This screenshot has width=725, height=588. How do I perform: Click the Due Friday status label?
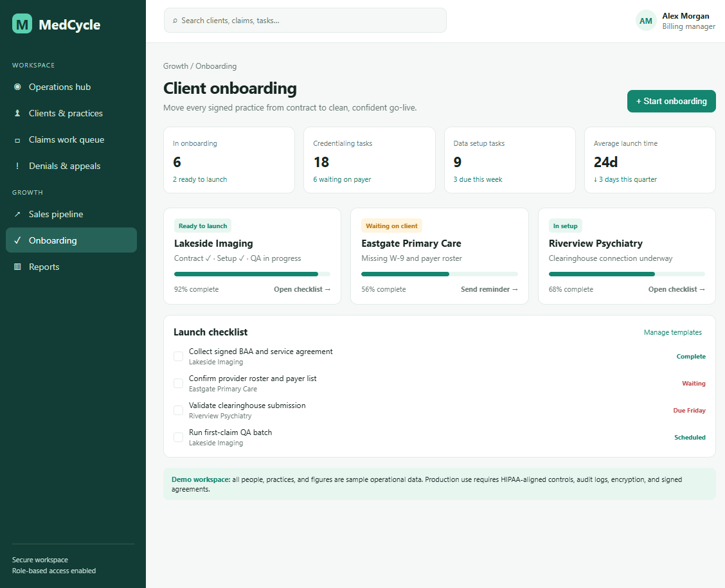click(690, 411)
